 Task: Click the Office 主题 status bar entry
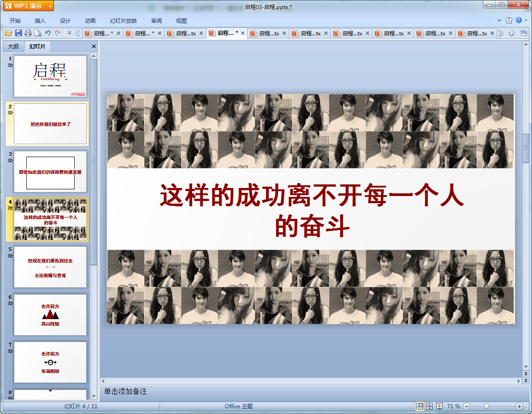click(x=239, y=406)
